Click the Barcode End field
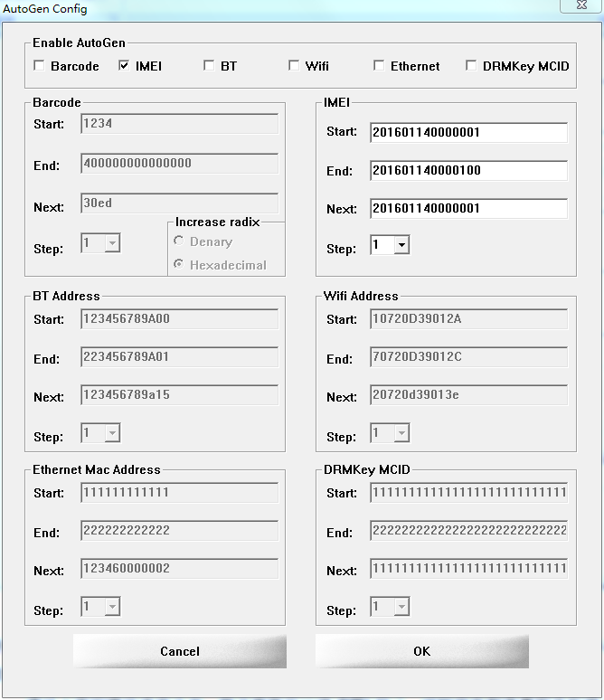The height and width of the screenshot is (700, 604). coord(179,164)
